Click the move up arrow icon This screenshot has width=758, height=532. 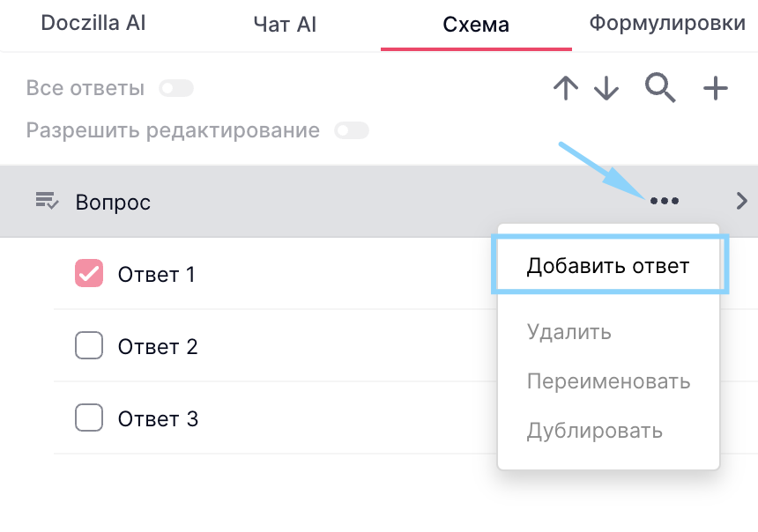click(566, 88)
